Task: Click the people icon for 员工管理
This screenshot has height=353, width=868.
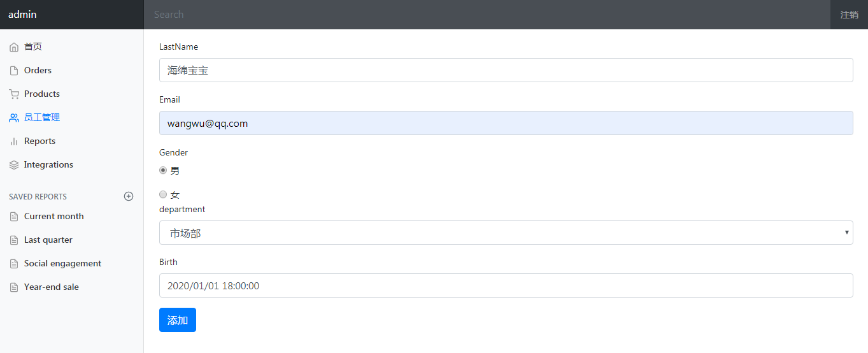Action: tap(14, 118)
